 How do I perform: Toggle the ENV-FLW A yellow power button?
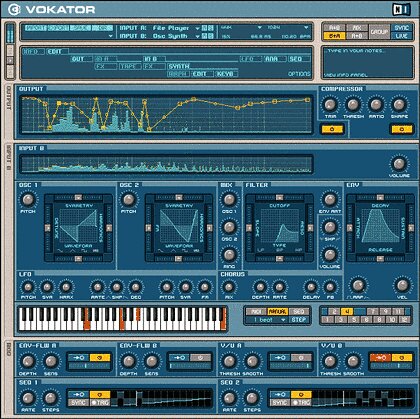pyautogui.click(x=100, y=358)
